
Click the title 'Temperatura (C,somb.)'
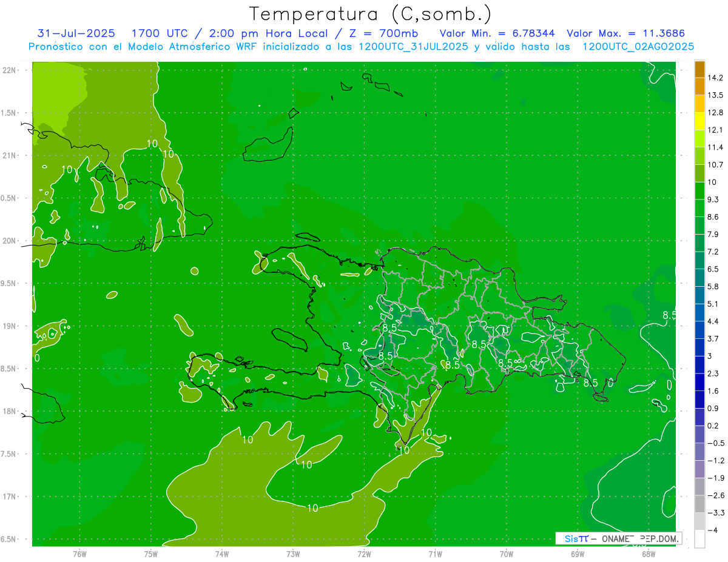coord(371,15)
